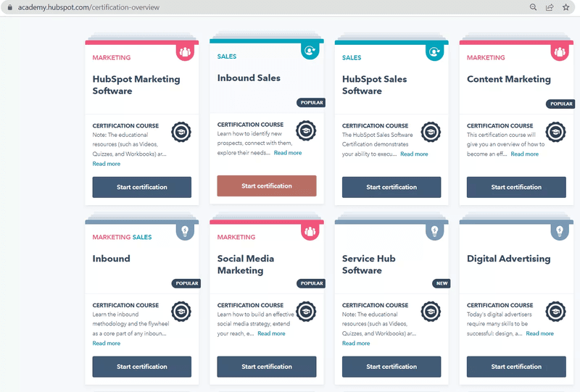The width and height of the screenshot is (580, 392).
Task: Click certification badge on HubSpot Marketing Software card
Action: pyautogui.click(x=181, y=132)
